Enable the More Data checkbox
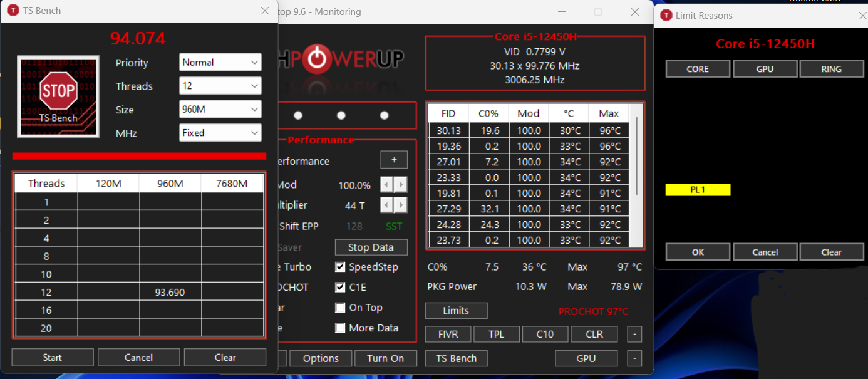 click(x=340, y=328)
